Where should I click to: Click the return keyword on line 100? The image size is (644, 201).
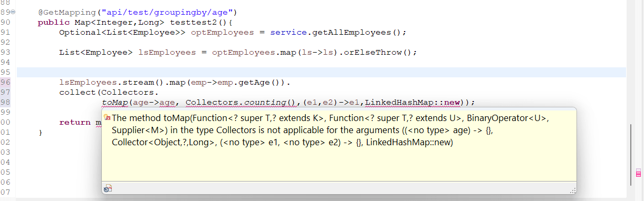point(74,122)
